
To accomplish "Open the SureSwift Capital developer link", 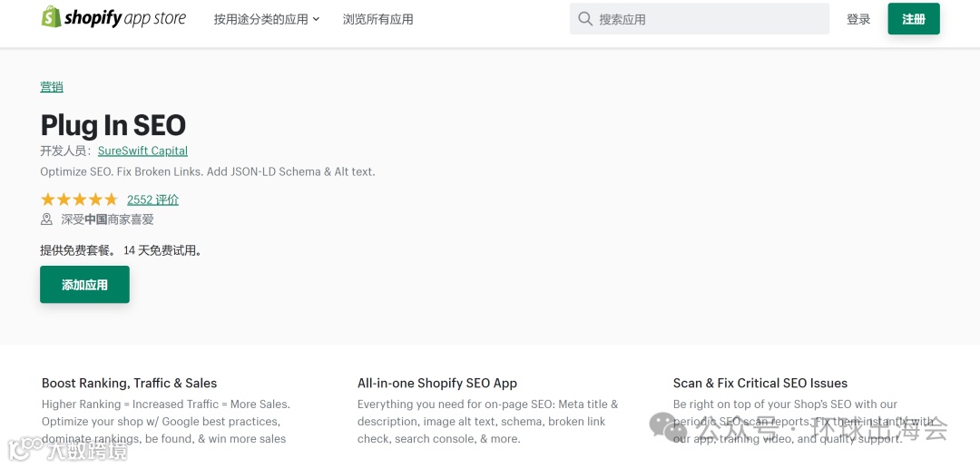I will [x=143, y=151].
